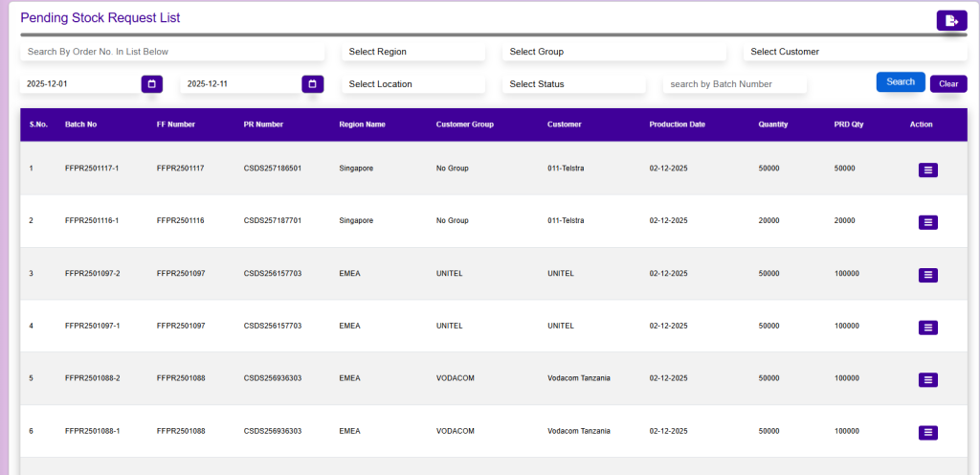Open action menu for batch FFPR2501097-2
980x475 pixels.
pos(927,275)
